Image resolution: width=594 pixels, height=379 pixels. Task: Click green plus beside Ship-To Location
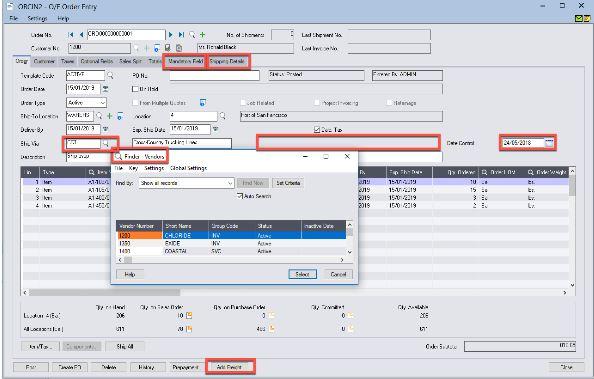(109, 116)
